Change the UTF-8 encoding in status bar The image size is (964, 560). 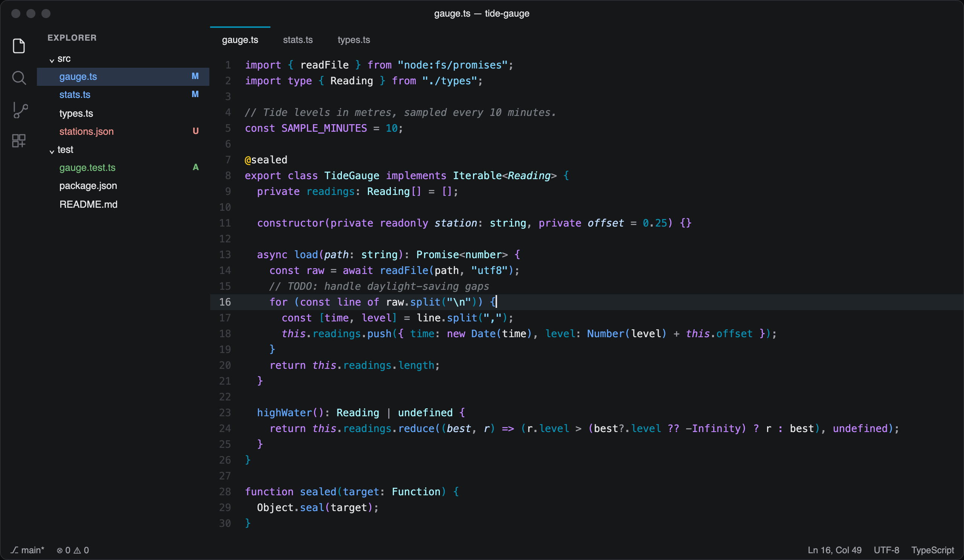886,550
